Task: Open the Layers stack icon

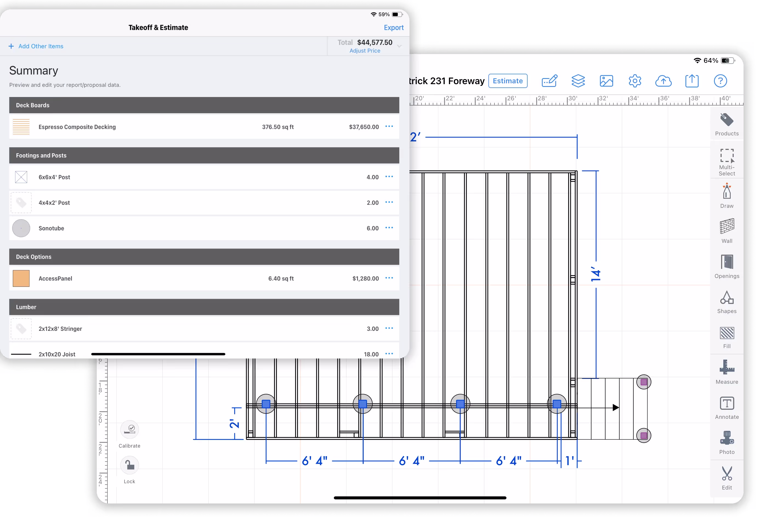Action: [578, 81]
